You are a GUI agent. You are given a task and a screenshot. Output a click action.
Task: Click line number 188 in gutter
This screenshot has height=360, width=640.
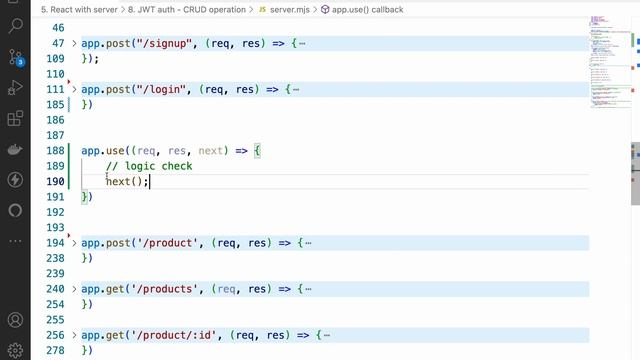(56, 151)
